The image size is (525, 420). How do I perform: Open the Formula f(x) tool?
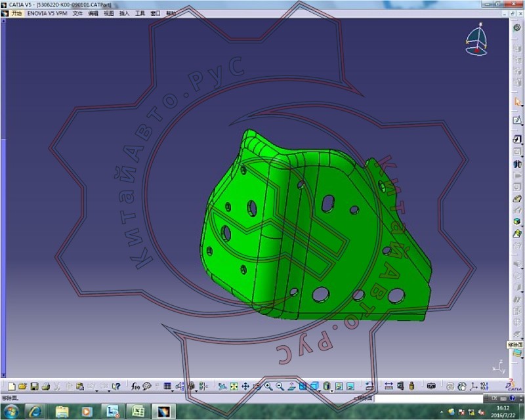point(135,387)
